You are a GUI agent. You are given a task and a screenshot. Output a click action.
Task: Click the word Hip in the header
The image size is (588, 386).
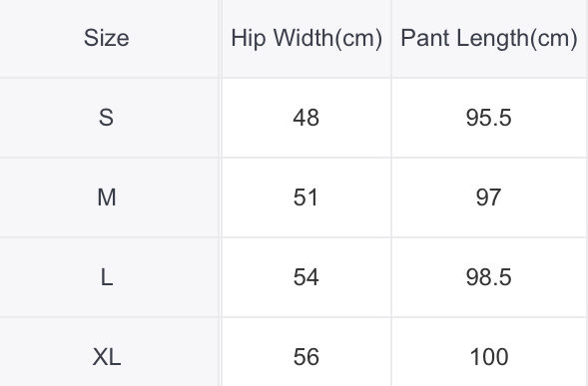(249, 39)
